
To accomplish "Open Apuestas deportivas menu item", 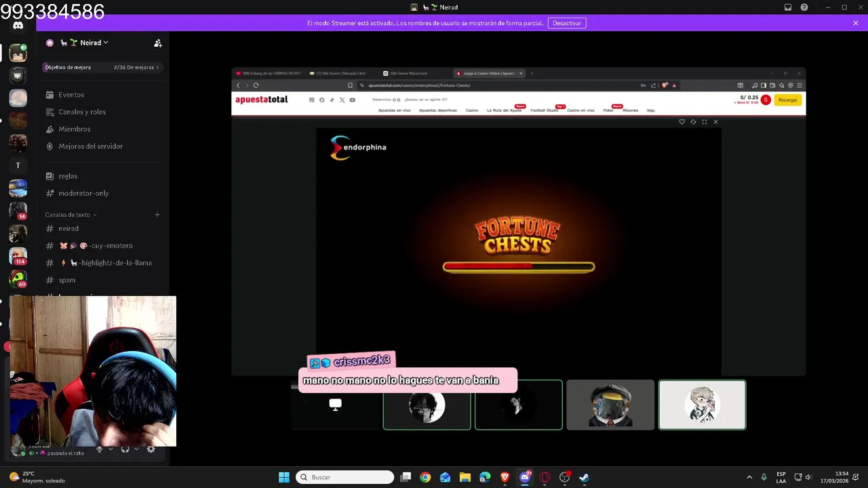I will click(x=438, y=110).
